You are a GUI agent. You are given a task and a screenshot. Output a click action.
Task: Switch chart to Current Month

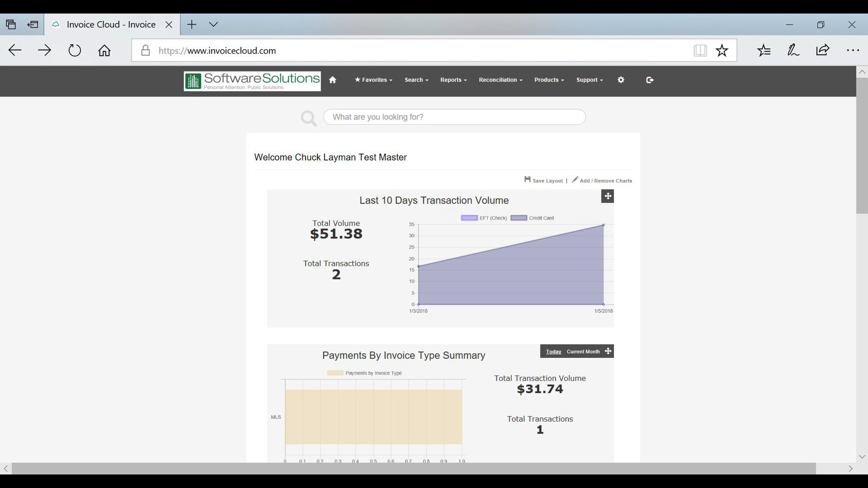click(583, 351)
